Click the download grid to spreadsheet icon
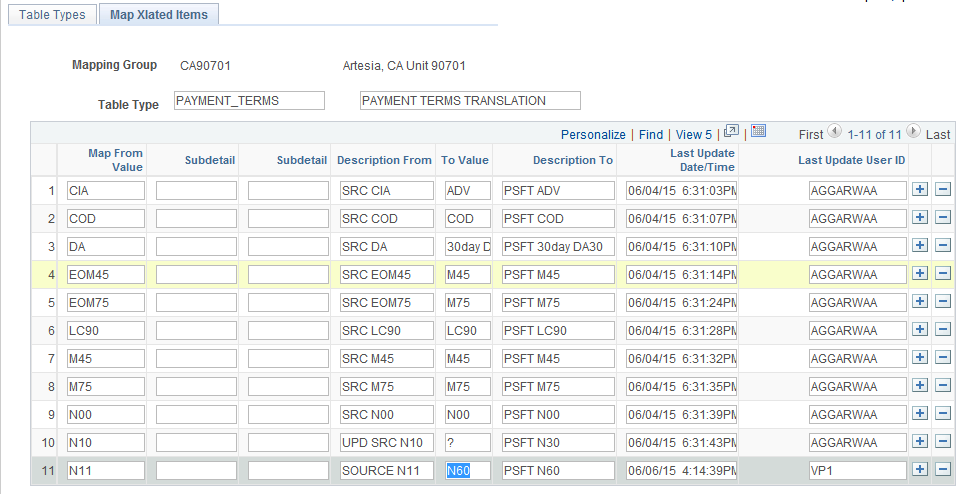 coord(758,131)
